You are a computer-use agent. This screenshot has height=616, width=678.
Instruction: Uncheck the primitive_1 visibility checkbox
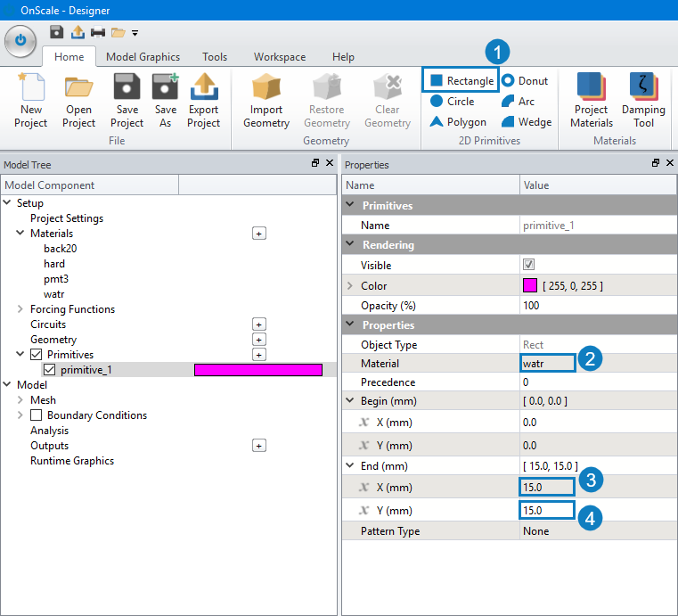tap(50, 370)
